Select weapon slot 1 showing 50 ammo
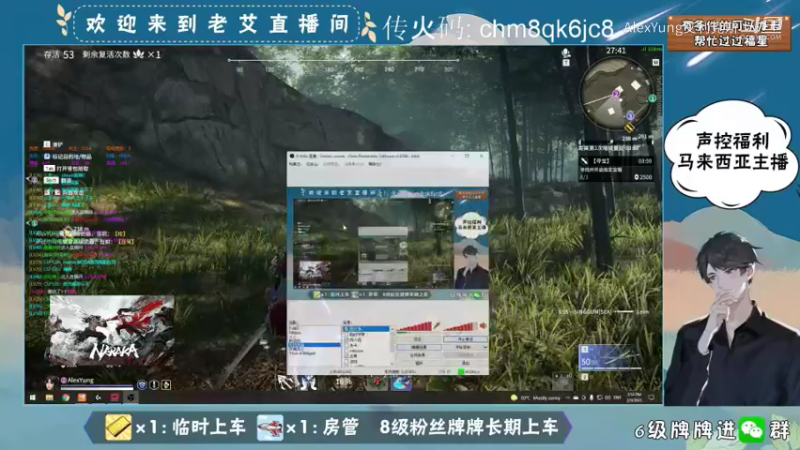Screen dimensions: 800x450 pyautogui.click(x=610, y=357)
